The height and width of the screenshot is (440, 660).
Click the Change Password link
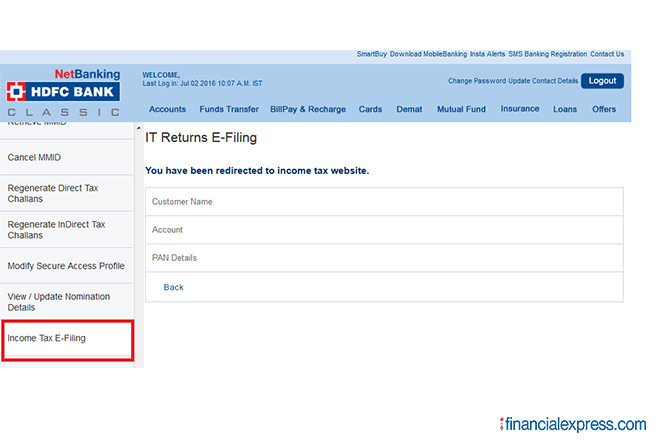coord(477,80)
